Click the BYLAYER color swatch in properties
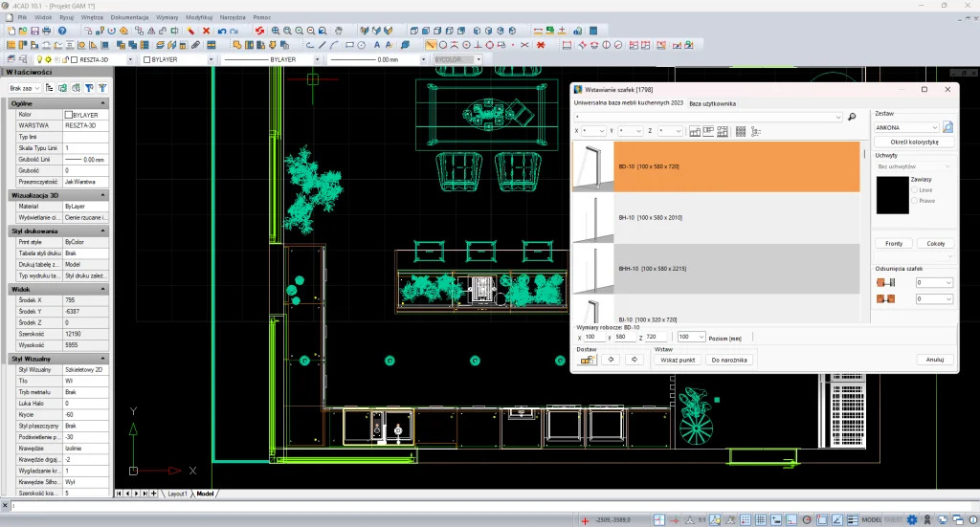This screenshot has height=527, width=980. click(68, 114)
